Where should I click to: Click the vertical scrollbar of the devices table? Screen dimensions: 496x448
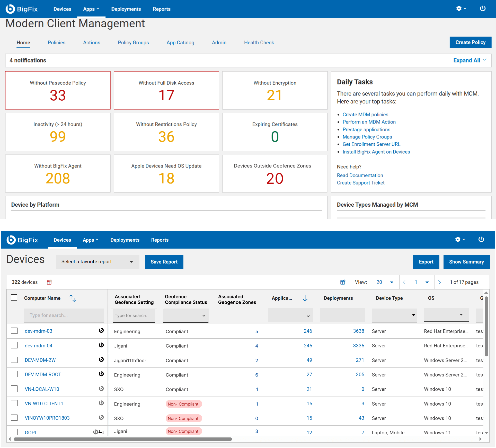[x=486, y=326]
